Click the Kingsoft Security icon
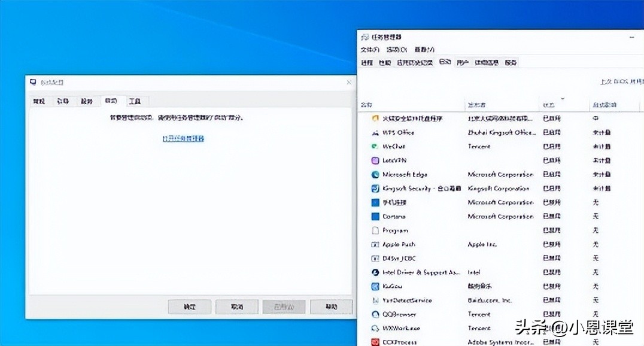This screenshot has height=346, width=644. click(x=375, y=188)
